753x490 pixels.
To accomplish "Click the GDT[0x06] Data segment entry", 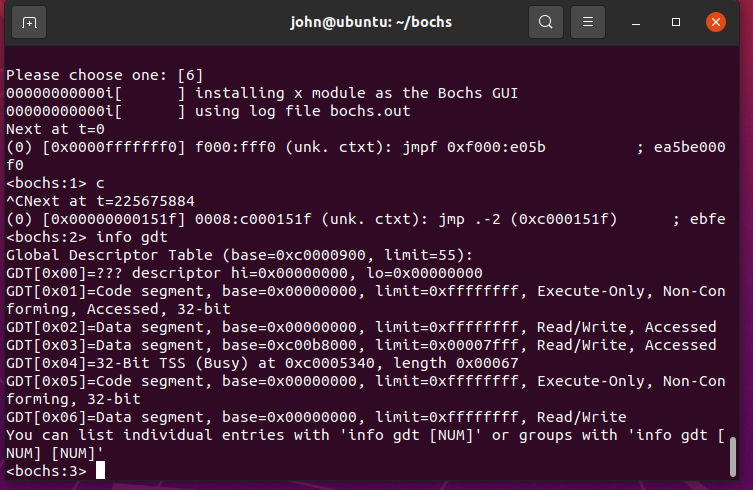I will click(x=316, y=416).
